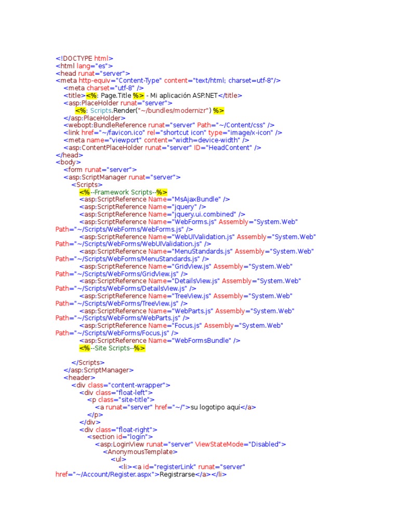Click the Path '~/Scripts/WebForms/GridView.js' line
Viewport: 399px width, 532px height.
point(122,274)
